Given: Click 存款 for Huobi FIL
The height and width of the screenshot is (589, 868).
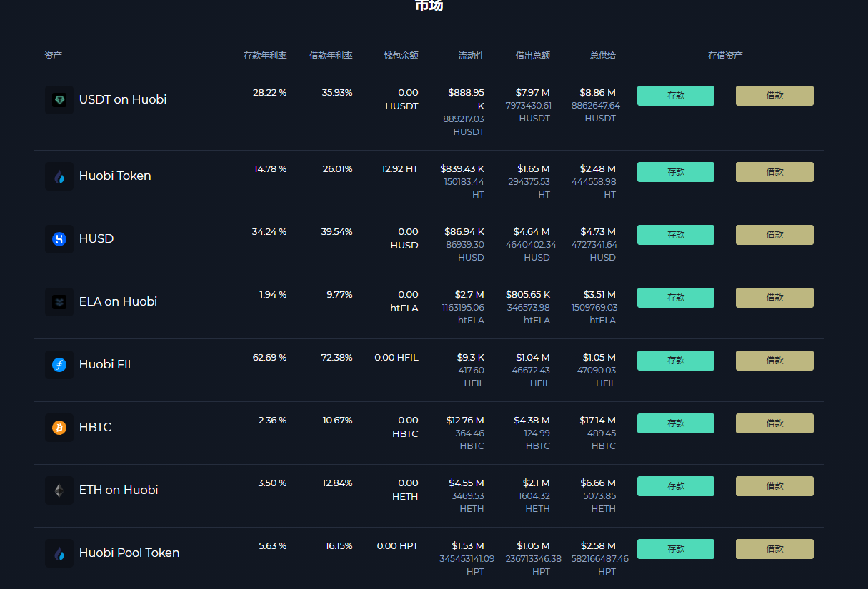Looking at the screenshot, I should [x=676, y=361].
